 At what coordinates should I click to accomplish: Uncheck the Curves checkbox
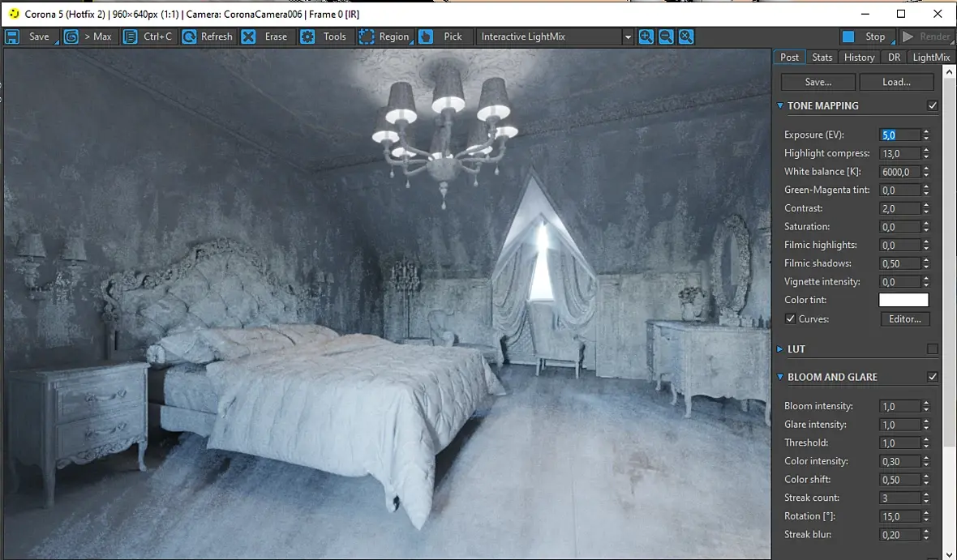click(791, 318)
